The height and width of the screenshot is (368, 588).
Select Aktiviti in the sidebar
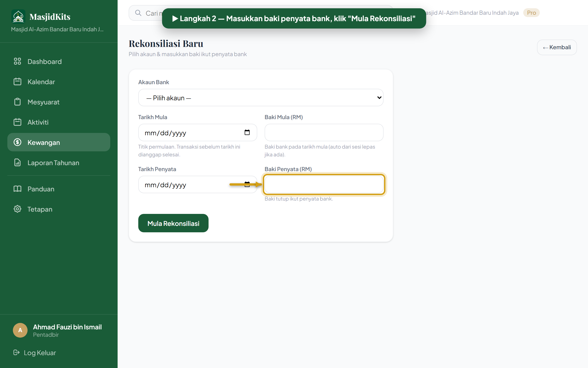pyautogui.click(x=59, y=122)
